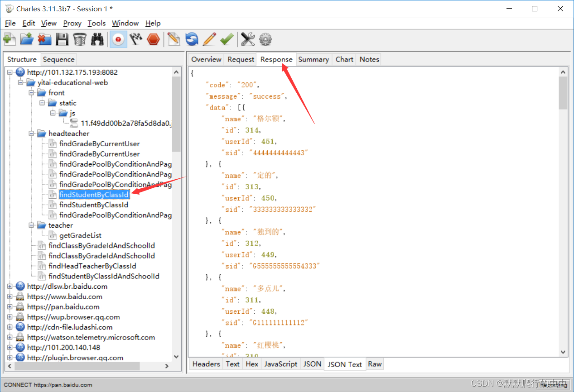Expand the https://watson.telemetry.microsoft.com host

coord(10,337)
